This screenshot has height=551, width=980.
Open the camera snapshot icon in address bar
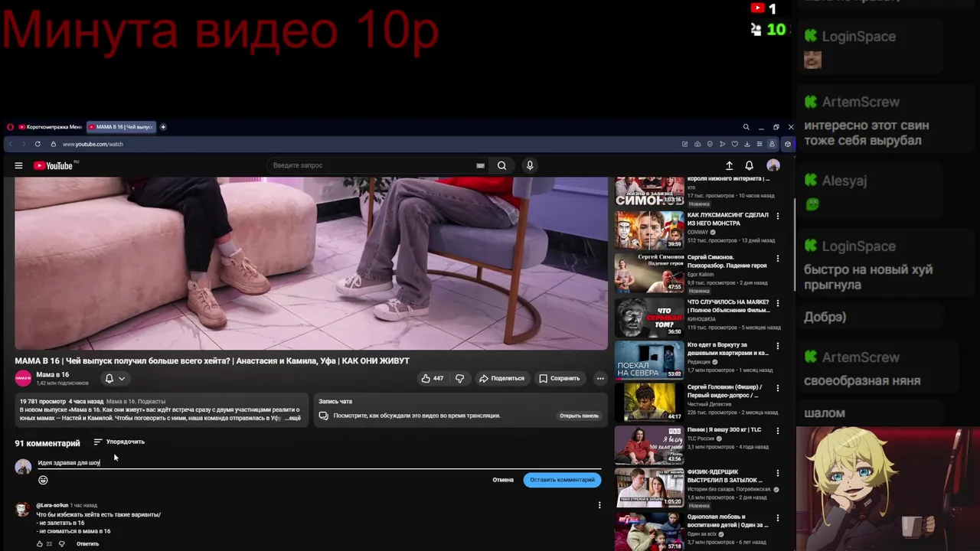pos(697,144)
